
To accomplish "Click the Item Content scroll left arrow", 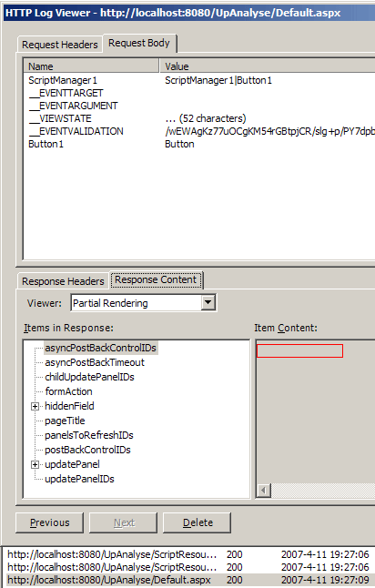I will click(x=264, y=490).
